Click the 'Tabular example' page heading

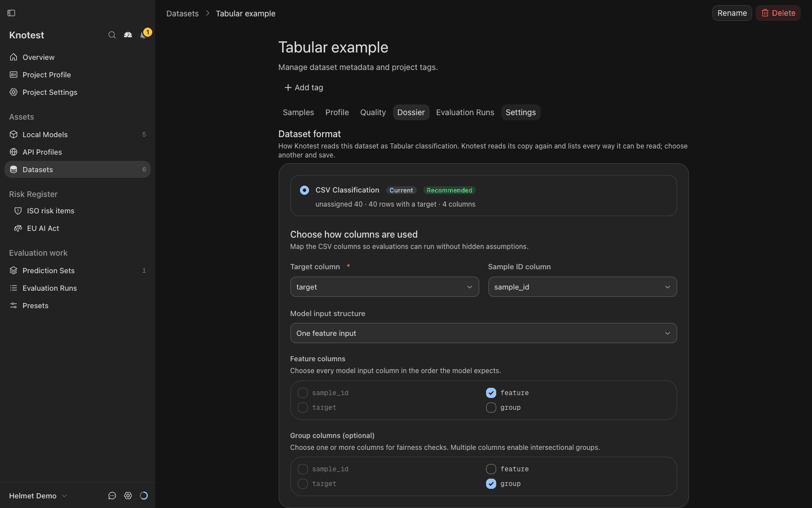pos(333,47)
